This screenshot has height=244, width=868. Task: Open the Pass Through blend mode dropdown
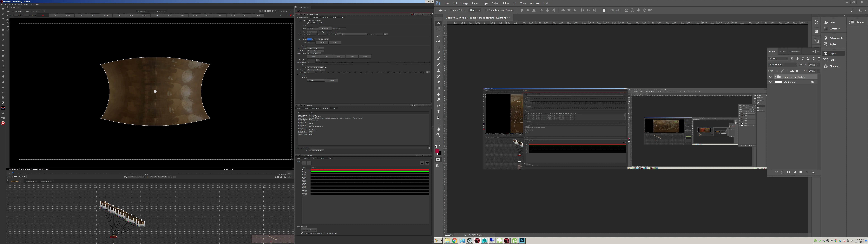pyautogui.click(x=782, y=65)
